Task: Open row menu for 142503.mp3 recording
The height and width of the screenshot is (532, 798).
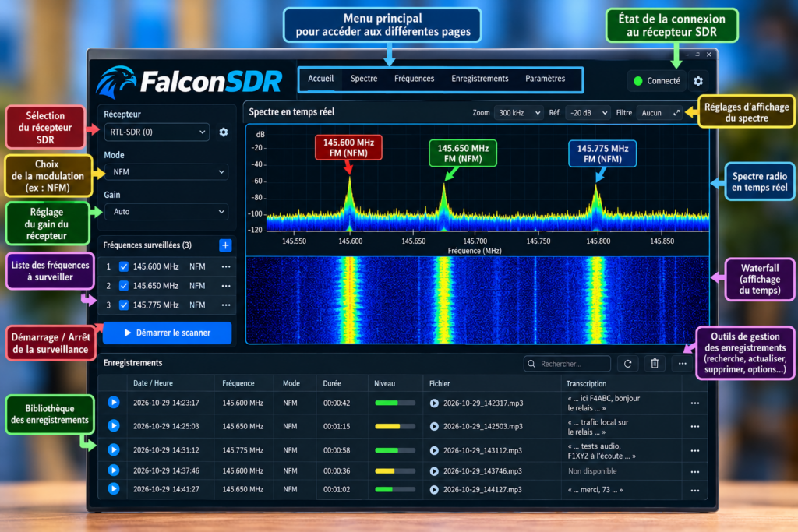Action: tap(694, 427)
